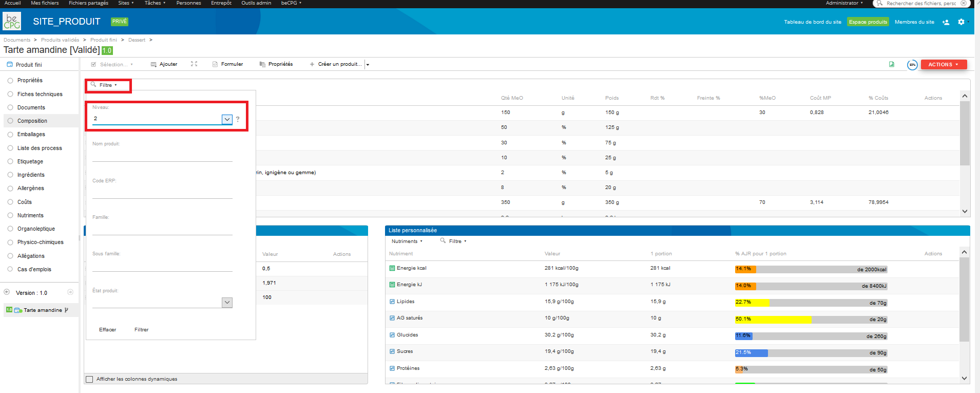Select the Liste des process radio item

coord(10,148)
